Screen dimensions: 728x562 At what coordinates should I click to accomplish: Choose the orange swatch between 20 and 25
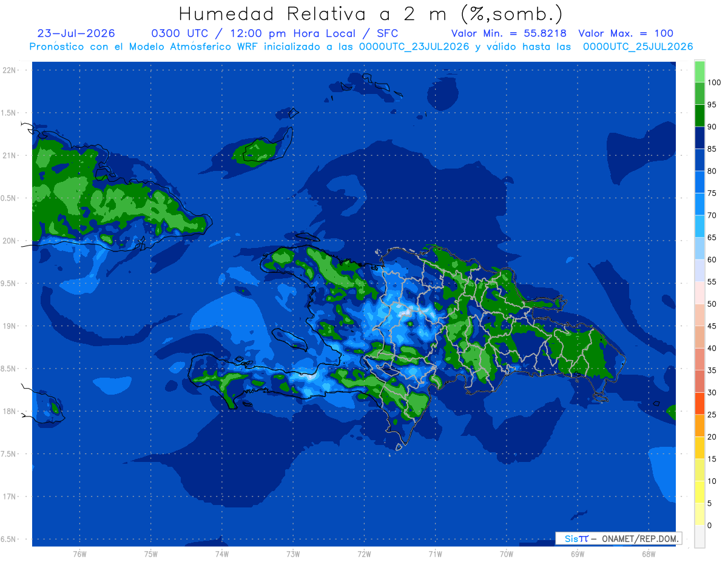click(x=699, y=425)
